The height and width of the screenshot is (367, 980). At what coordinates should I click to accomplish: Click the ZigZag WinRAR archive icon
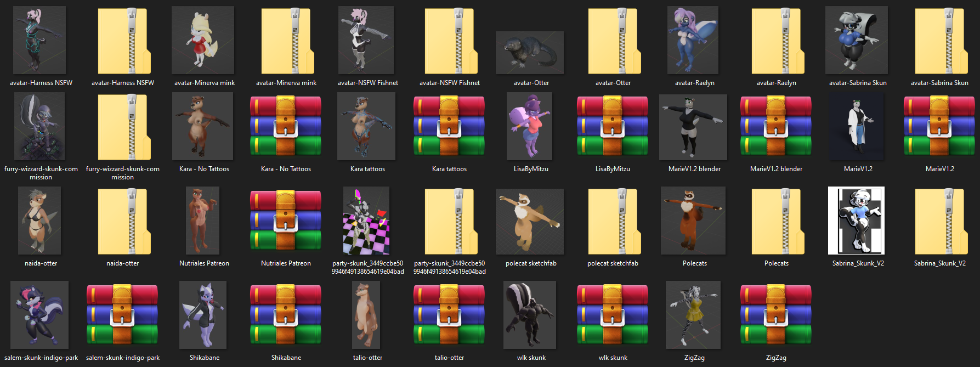coord(776,315)
